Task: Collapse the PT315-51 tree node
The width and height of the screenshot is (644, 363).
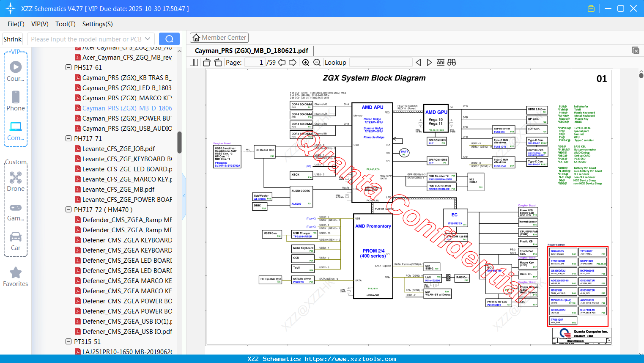Action: (x=69, y=341)
